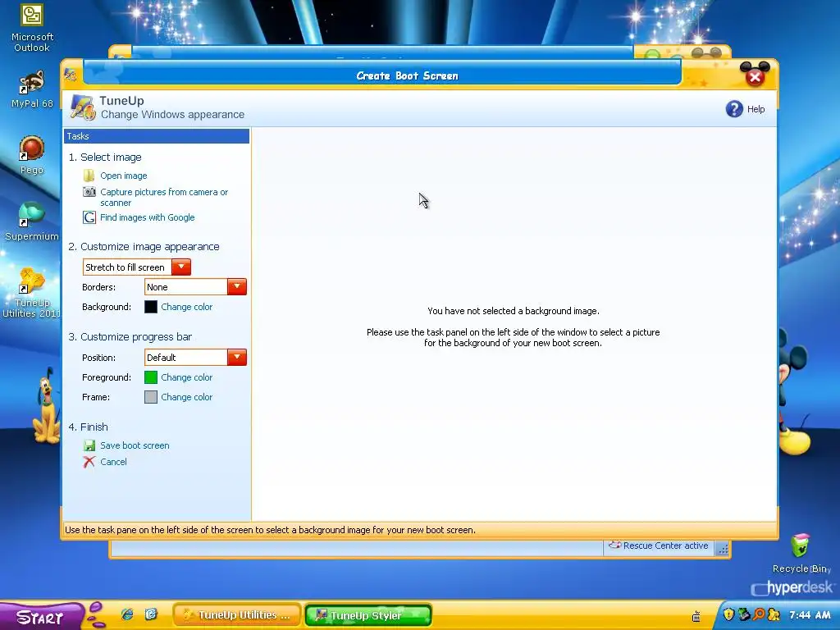Viewport: 840px width, 630px height.
Task: Open Microsoft Outlook desktop icon
Action: 32,15
